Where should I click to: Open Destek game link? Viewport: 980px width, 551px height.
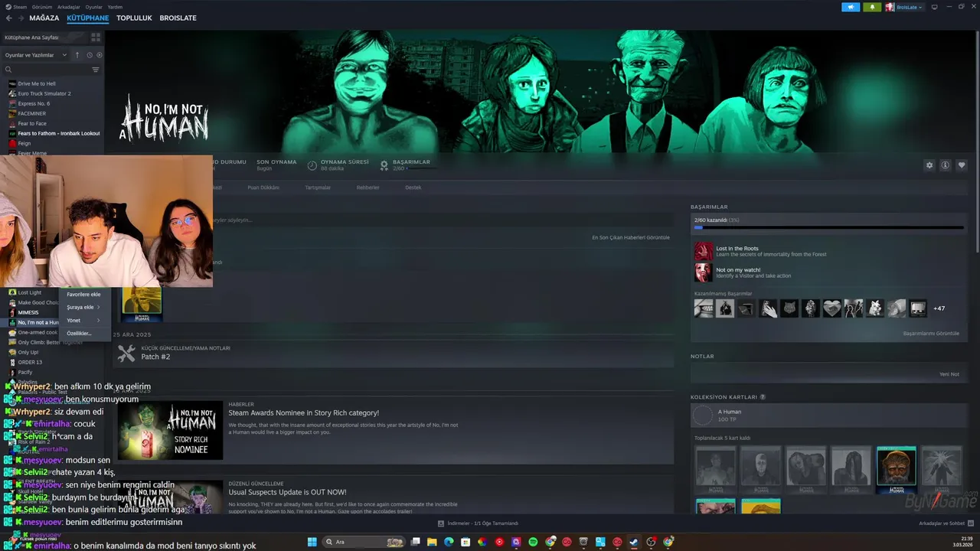point(413,187)
